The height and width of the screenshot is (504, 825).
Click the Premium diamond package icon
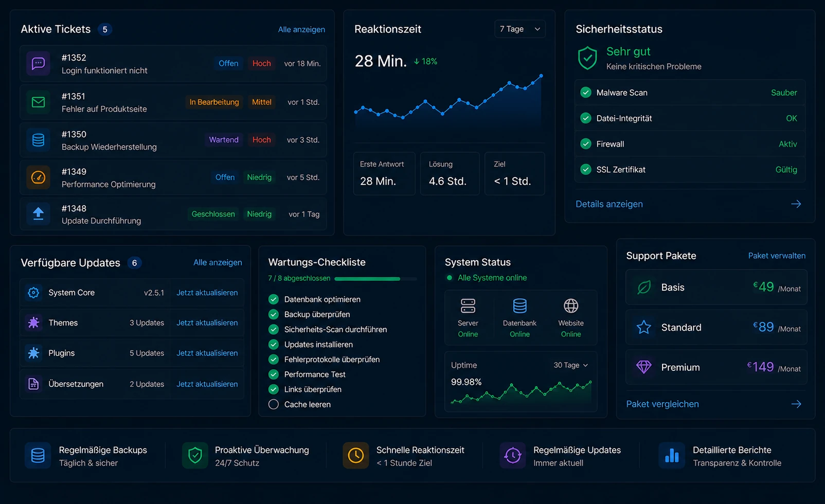point(644,367)
